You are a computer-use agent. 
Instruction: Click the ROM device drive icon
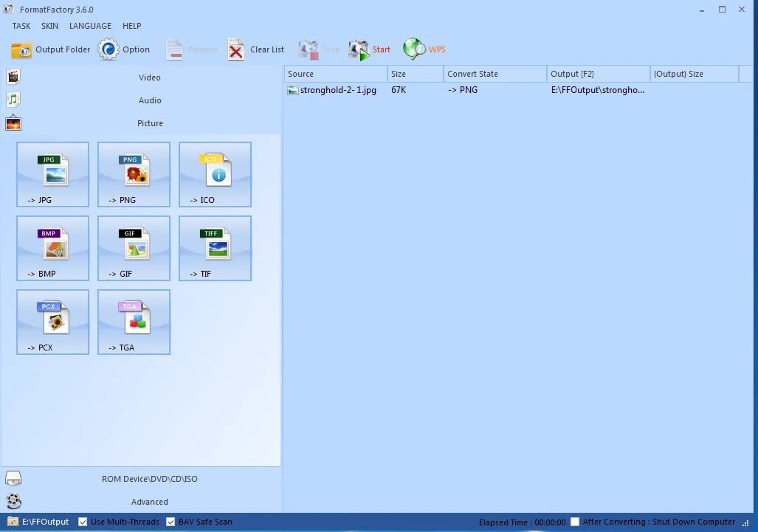13,478
